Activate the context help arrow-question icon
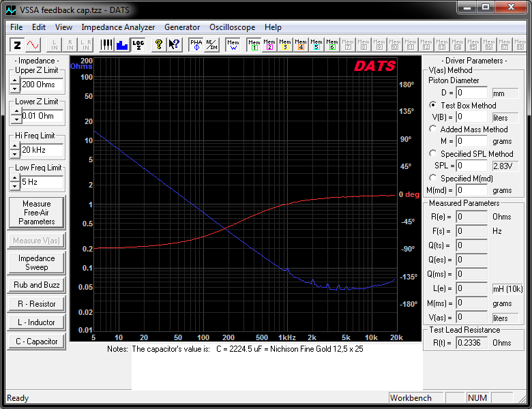The height and width of the screenshot is (409, 532). 174,44
